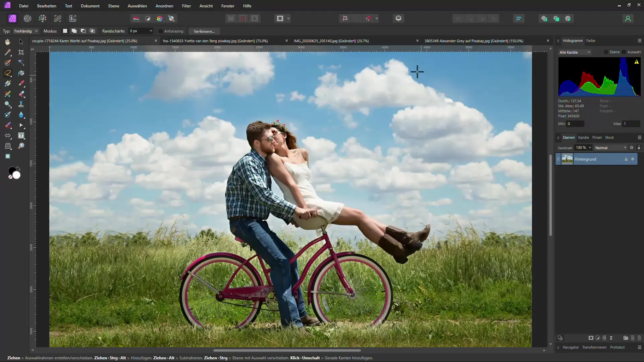Select the Magic Wand flood select tool
The width and height of the screenshot is (644, 362).
(21, 63)
